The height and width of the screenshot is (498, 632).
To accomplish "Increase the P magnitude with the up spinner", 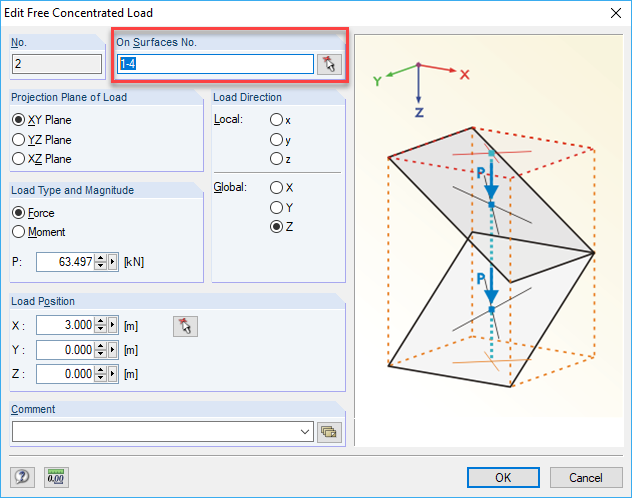I will (x=101, y=258).
